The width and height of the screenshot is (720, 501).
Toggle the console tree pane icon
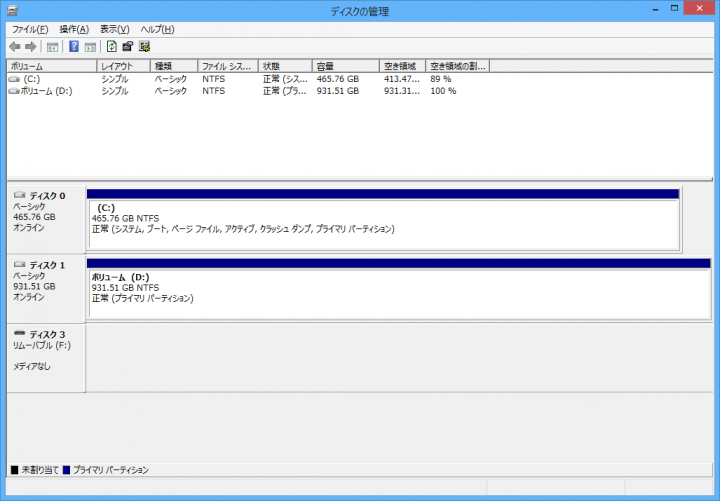pos(52,46)
